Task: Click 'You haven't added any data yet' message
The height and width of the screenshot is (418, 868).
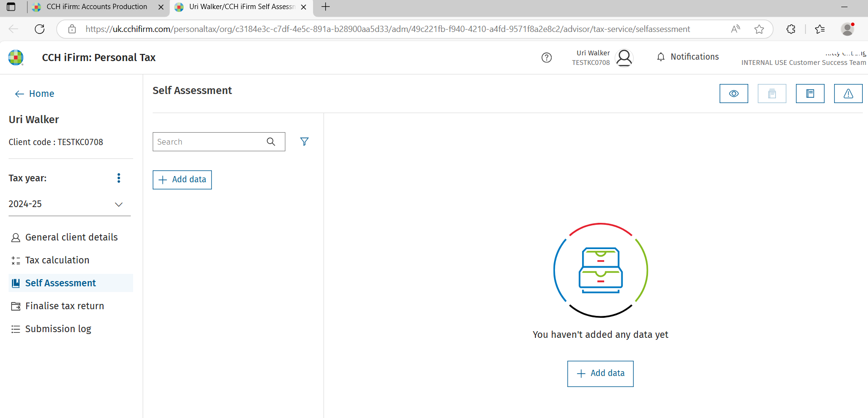Action: (600, 334)
